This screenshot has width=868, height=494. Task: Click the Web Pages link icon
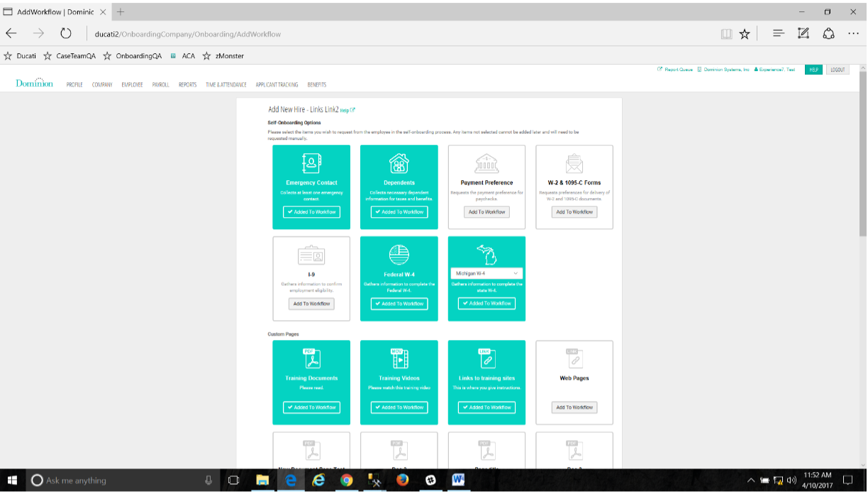[x=574, y=358]
